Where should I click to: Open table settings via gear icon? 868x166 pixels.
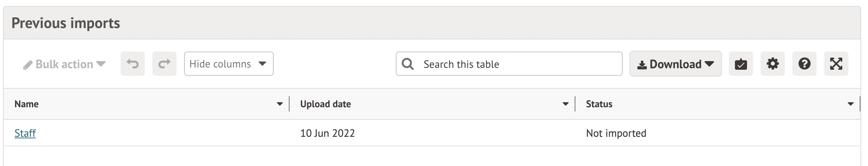[x=772, y=64]
